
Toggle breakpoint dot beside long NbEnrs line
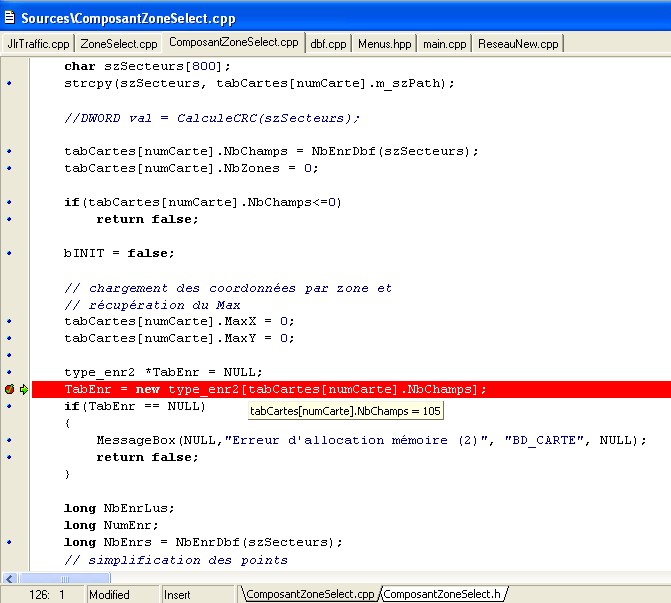click(9, 542)
